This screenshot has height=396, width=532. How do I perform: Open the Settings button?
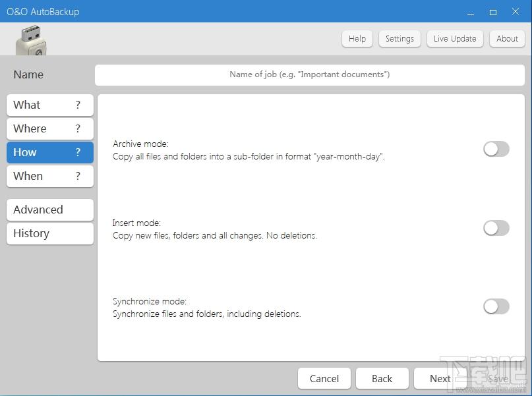pyautogui.click(x=399, y=39)
